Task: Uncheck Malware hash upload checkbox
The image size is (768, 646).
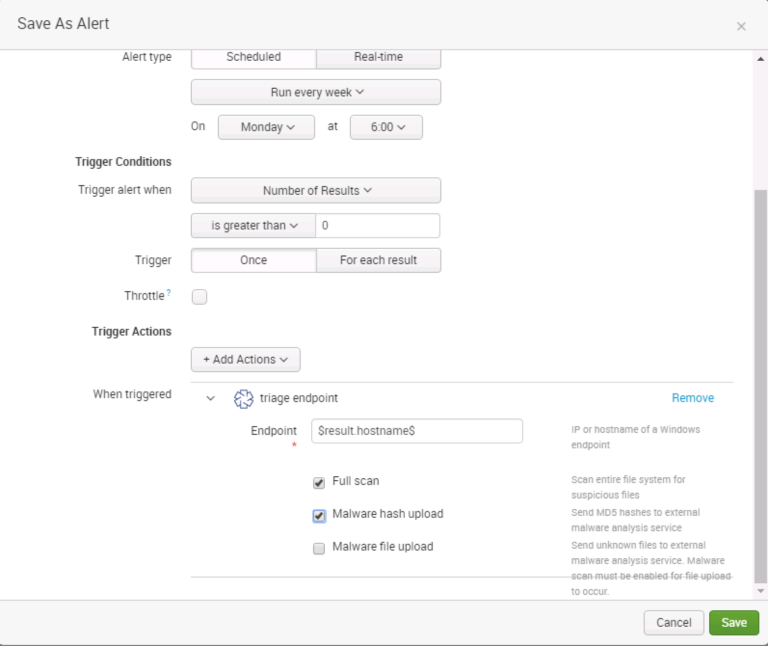Action: [319, 516]
